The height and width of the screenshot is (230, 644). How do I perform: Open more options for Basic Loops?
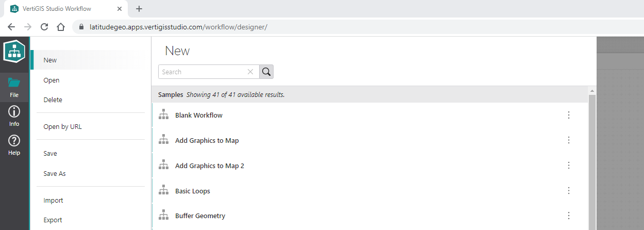569,191
